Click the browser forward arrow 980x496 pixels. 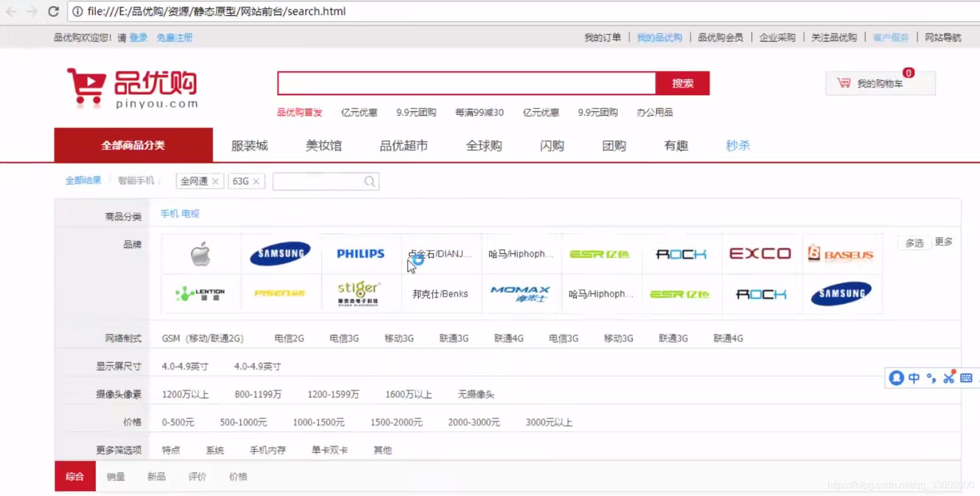(32, 11)
